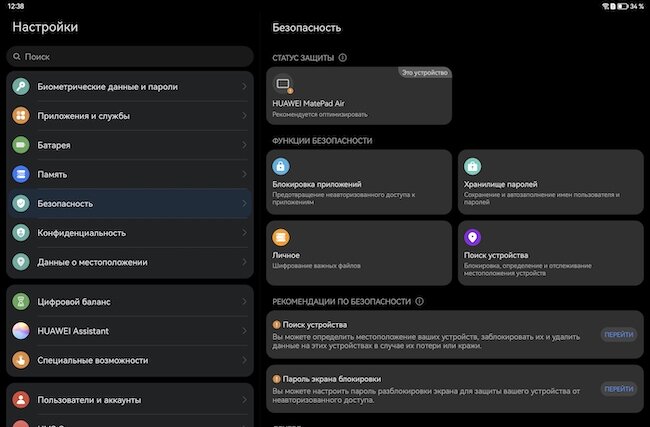This screenshot has height=427, width=650.
Task: Open Пользователи и аккаунты section
Action: (x=130, y=400)
